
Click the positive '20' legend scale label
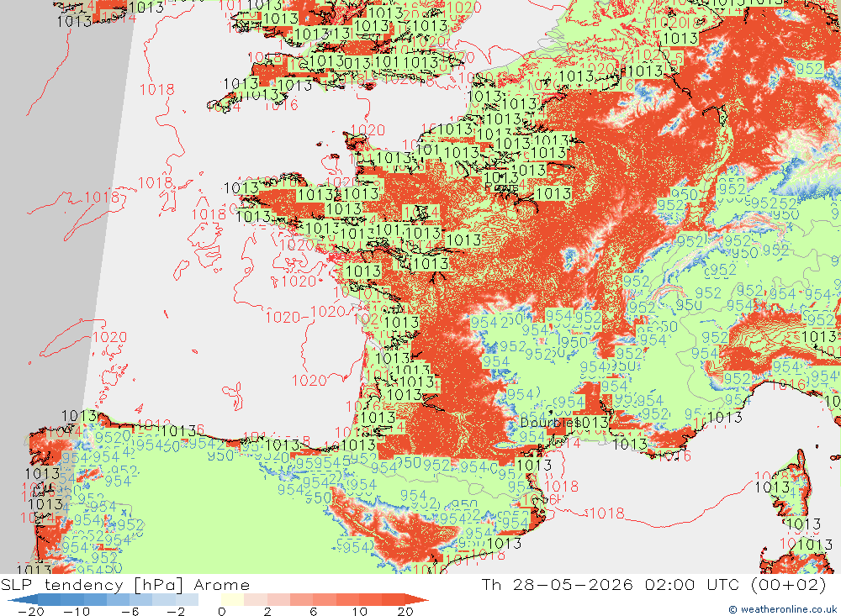405,612
